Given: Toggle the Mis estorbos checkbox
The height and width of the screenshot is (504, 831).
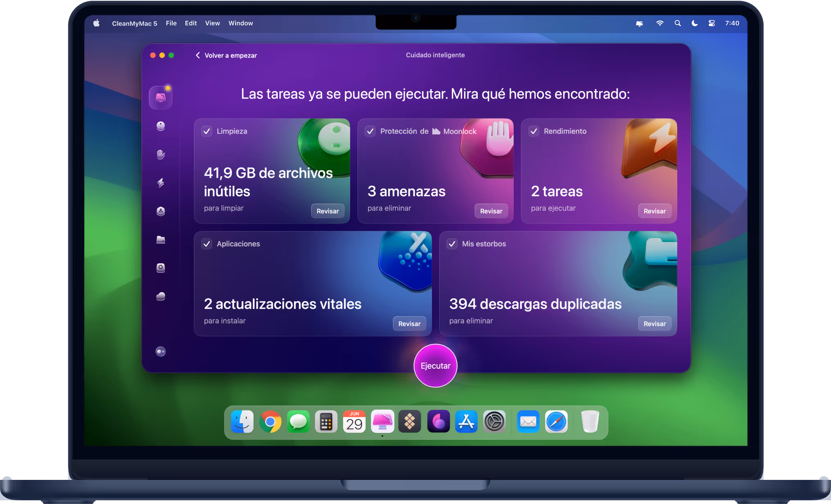Looking at the screenshot, I should (452, 244).
